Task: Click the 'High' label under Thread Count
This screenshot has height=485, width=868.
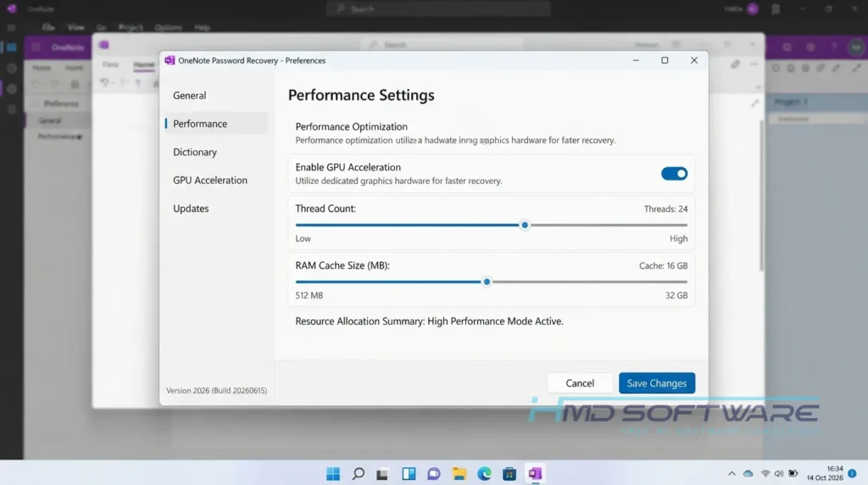Action: click(x=679, y=238)
